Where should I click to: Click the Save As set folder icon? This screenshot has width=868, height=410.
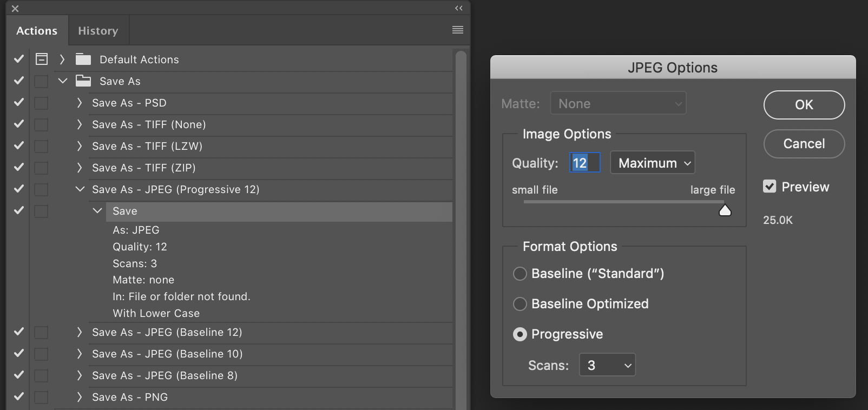83,81
